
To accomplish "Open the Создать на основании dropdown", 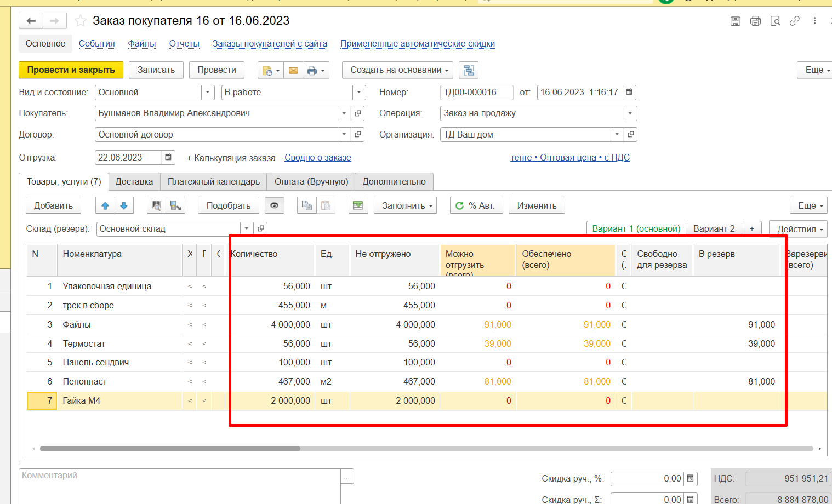I will 397,70.
